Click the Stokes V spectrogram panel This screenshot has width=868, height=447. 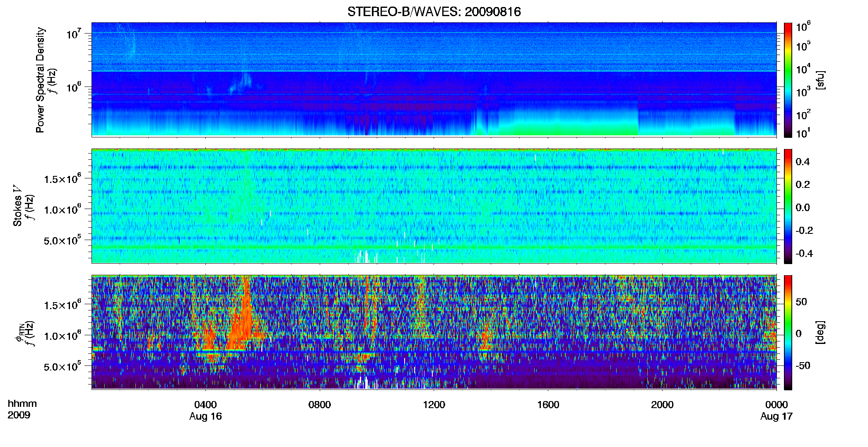point(434,206)
